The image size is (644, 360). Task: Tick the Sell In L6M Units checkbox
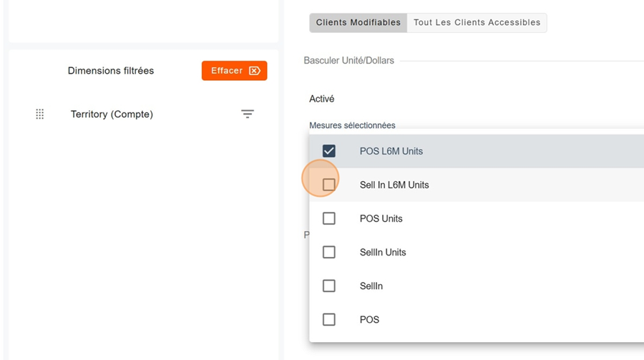[329, 185]
